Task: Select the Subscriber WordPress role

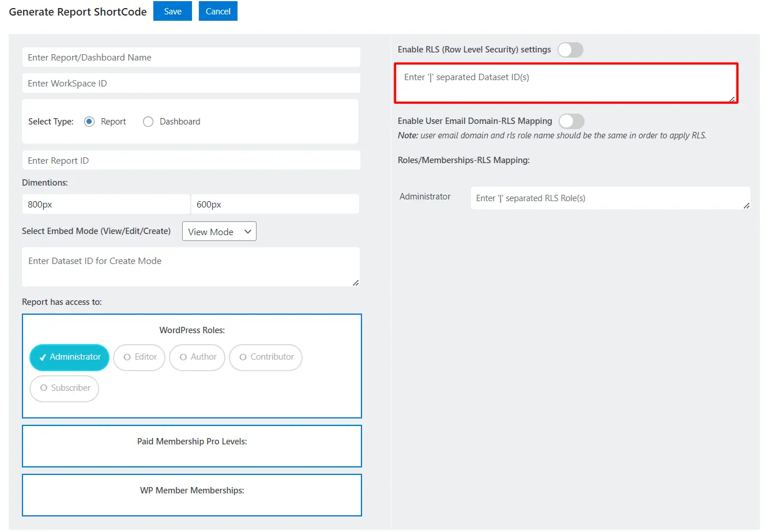Action: 64,388
